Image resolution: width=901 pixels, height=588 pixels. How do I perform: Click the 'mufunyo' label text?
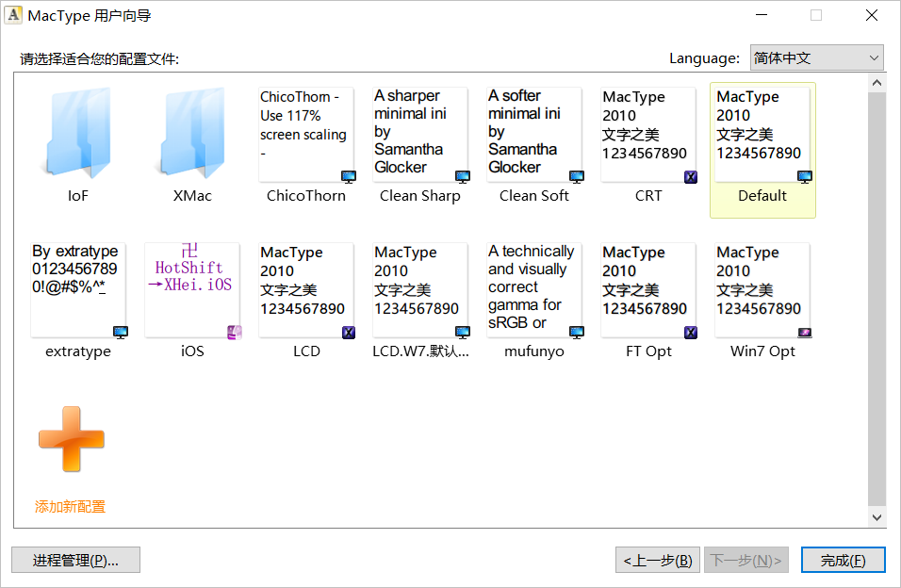[x=534, y=351]
